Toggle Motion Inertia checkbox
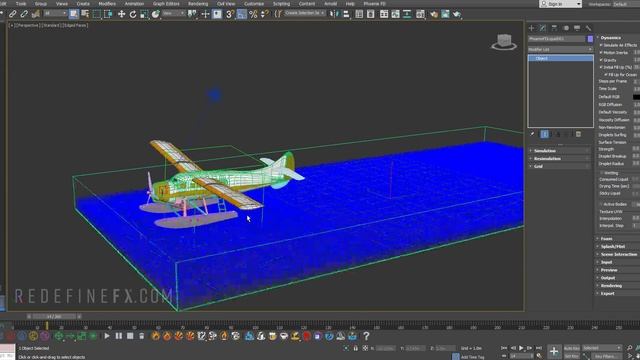640x360 pixels. [x=601, y=53]
